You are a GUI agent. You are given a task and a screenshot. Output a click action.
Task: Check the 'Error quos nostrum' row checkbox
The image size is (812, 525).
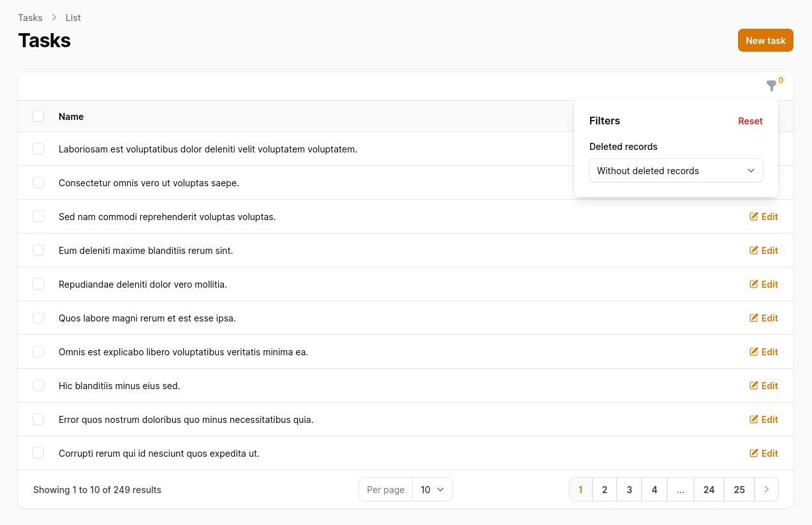point(38,419)
